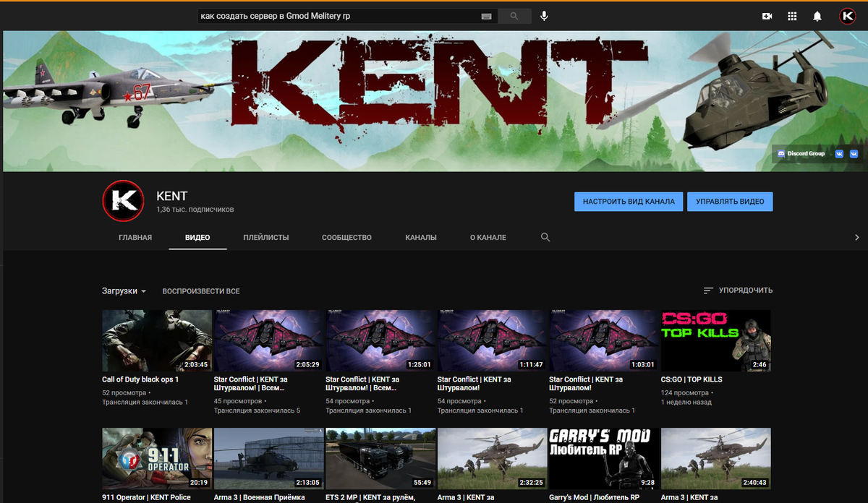Click ВОСПРОИЗВЕСТИ ВСЕ
The width and height of the screenshot is (868, 503).
click(x=201, y=291)
